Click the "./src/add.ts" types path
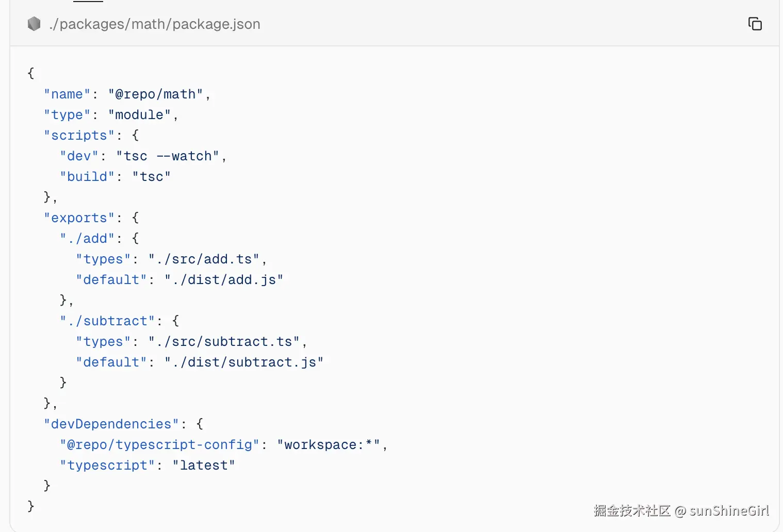 pyautogui.click(x=204, y=259)
